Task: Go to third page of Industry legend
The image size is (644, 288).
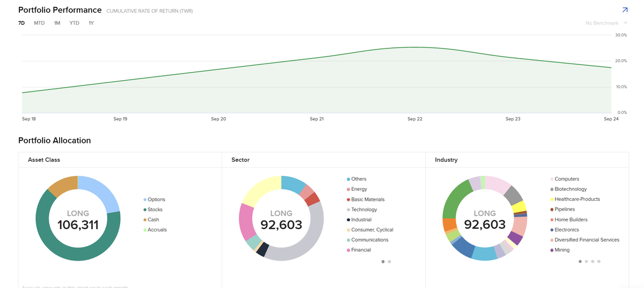Action: (592, 262)
